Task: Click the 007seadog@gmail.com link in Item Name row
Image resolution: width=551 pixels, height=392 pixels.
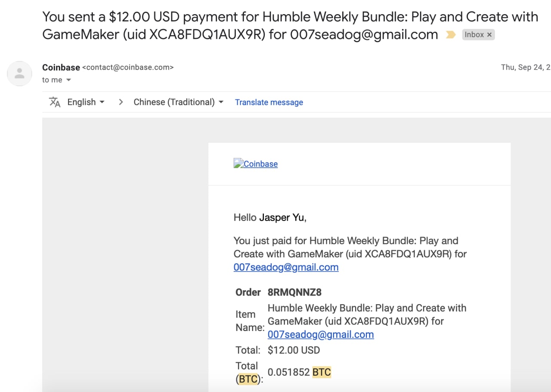Action: coord(321,334)
